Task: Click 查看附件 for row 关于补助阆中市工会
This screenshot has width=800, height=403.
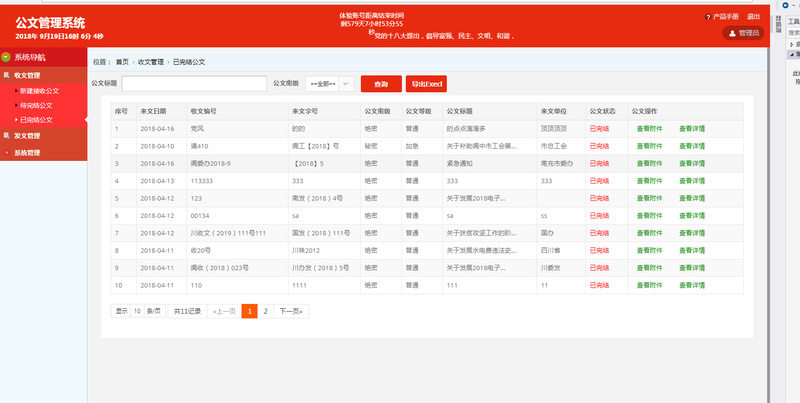Action: click(649, 146)
